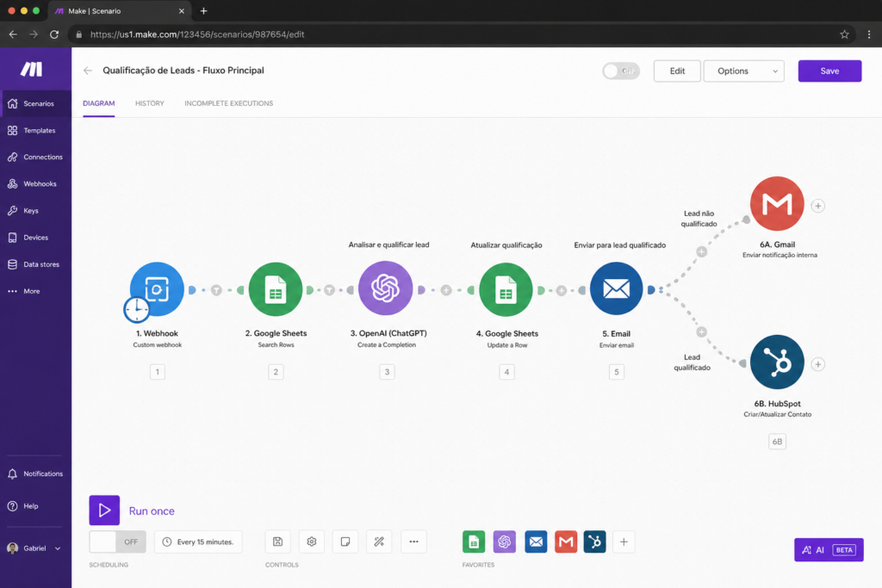Reload the browser page
The width and height of the screenshot is (882, 588).
pyautogui.click(x=54, y=34)
